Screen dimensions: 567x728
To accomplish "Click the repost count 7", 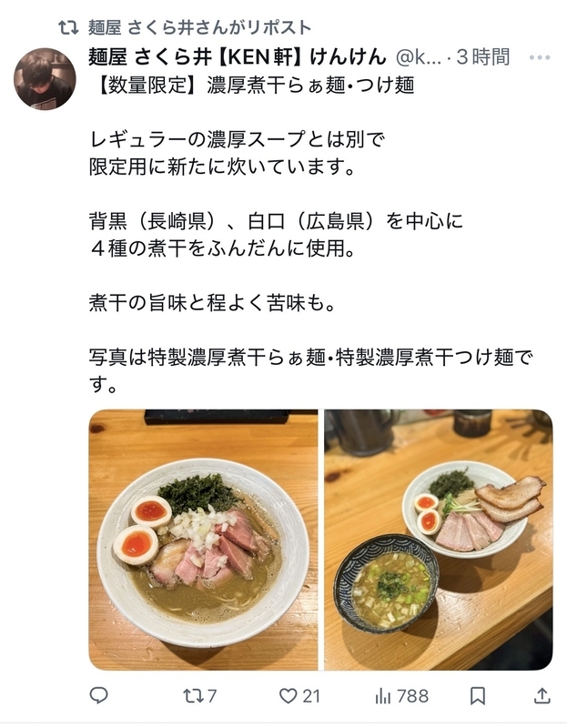I will pyautogui.click(x=212, y=696).
